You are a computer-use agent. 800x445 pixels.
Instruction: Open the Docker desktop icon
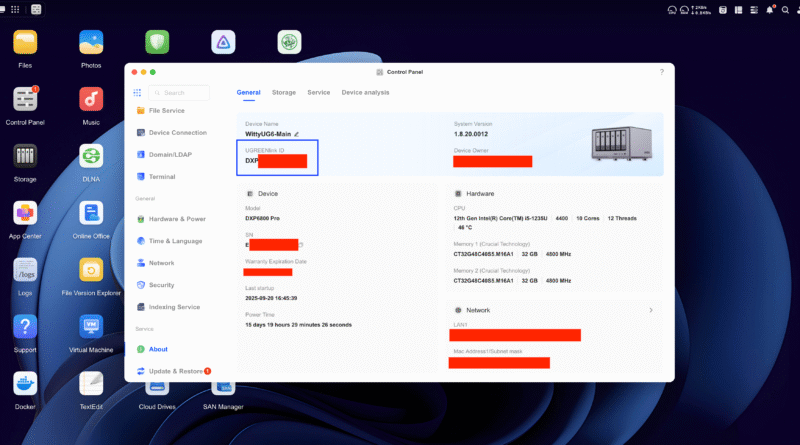coord(25,385)
